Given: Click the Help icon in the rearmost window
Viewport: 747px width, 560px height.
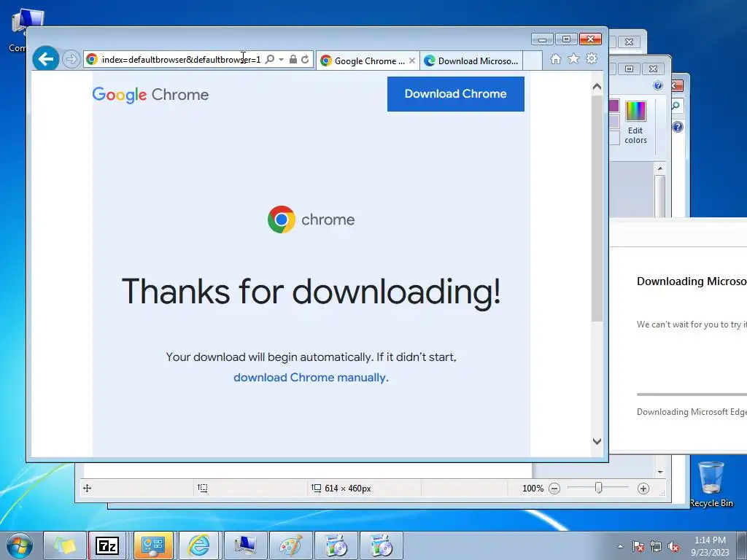Looking at the screenshot, I should pos(678,127).
